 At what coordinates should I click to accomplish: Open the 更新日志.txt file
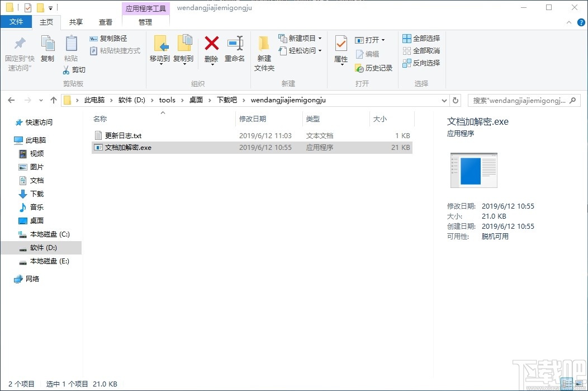(123, 135)
